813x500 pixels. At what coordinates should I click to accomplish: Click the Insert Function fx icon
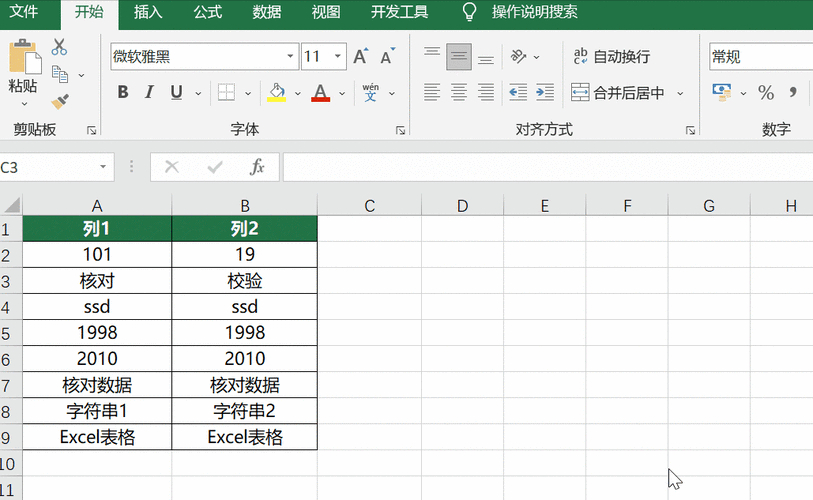(257, 167)
